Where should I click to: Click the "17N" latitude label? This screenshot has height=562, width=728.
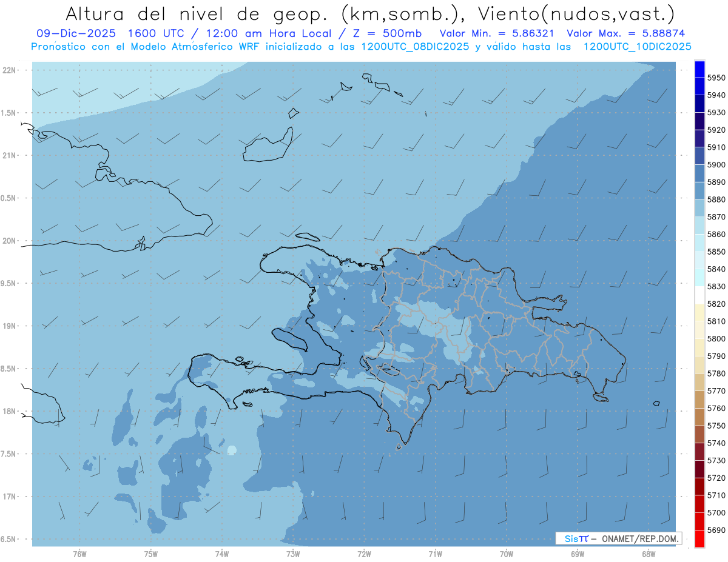(x=9, y=497)
